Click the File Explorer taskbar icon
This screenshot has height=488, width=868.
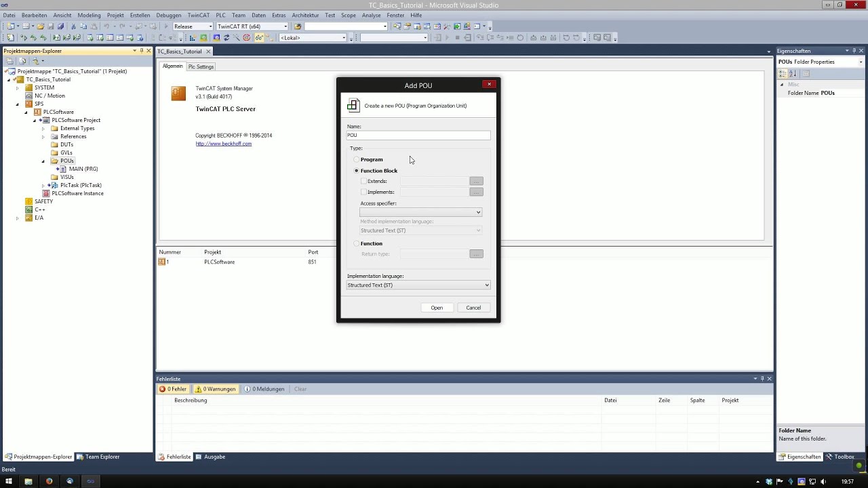tap(28, 481)
